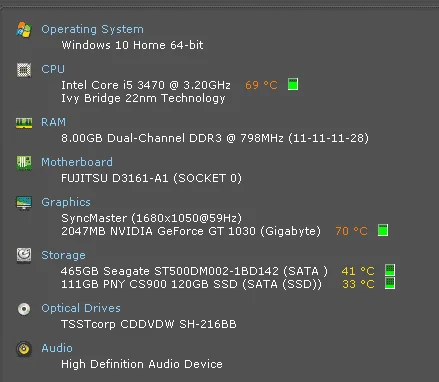Open the CPU section link
Screen dimensions: 439x382
(53, 69)
